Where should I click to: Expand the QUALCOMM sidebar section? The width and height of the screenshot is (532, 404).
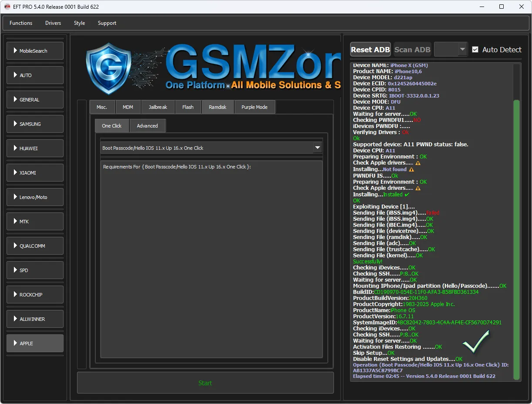coord(35,246)
